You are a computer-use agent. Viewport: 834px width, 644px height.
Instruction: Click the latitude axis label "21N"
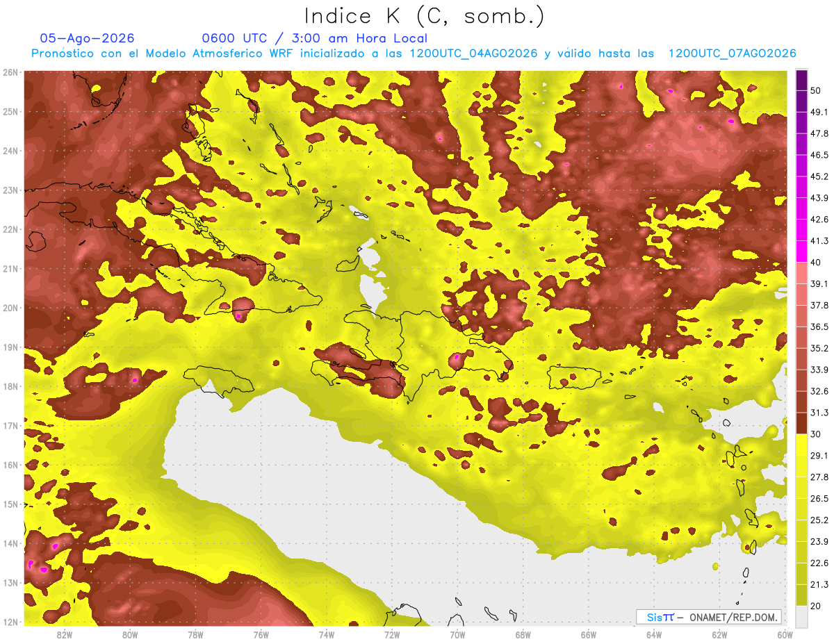[x=10, y=269]
